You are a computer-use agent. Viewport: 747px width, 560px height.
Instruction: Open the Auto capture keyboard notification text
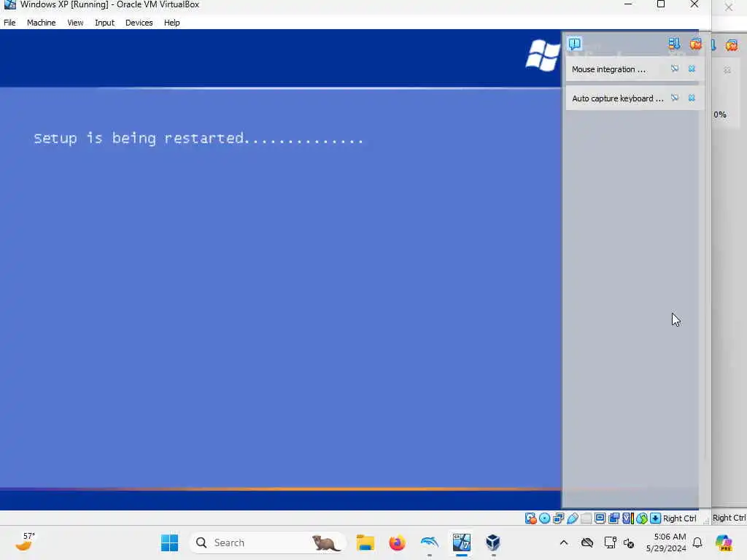point(617,98)
